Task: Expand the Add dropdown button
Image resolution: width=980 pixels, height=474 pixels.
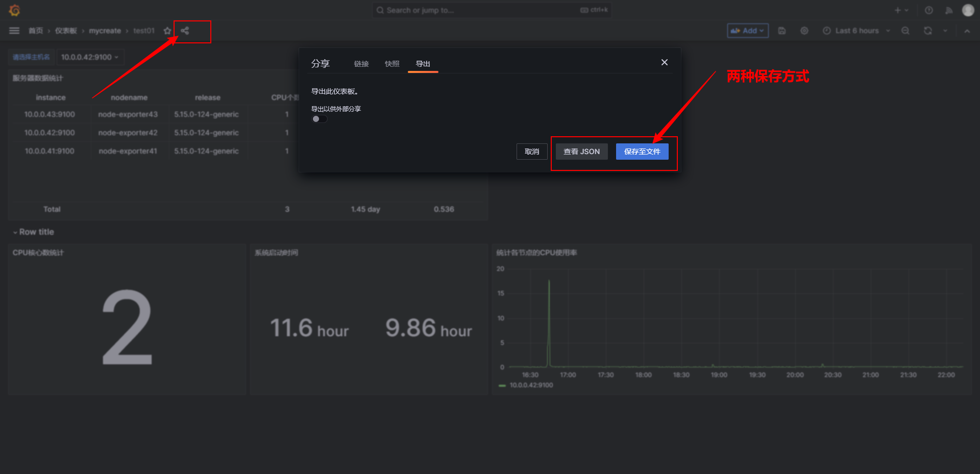Action: [x=748, y=31]
